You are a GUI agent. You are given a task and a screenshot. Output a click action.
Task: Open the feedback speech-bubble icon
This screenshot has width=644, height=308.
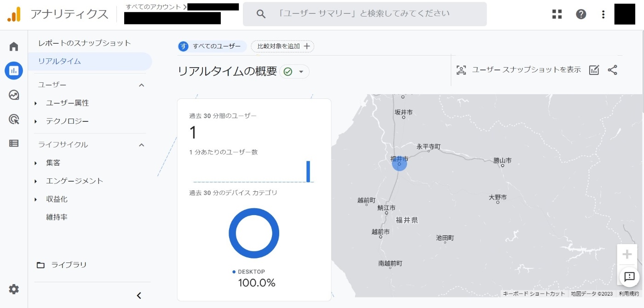pyautogui.click(x=629, y=277)
